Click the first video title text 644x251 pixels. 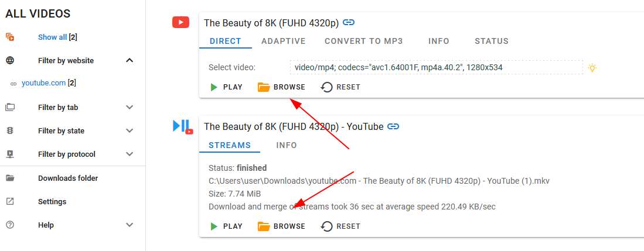click(x=271, y=23)
